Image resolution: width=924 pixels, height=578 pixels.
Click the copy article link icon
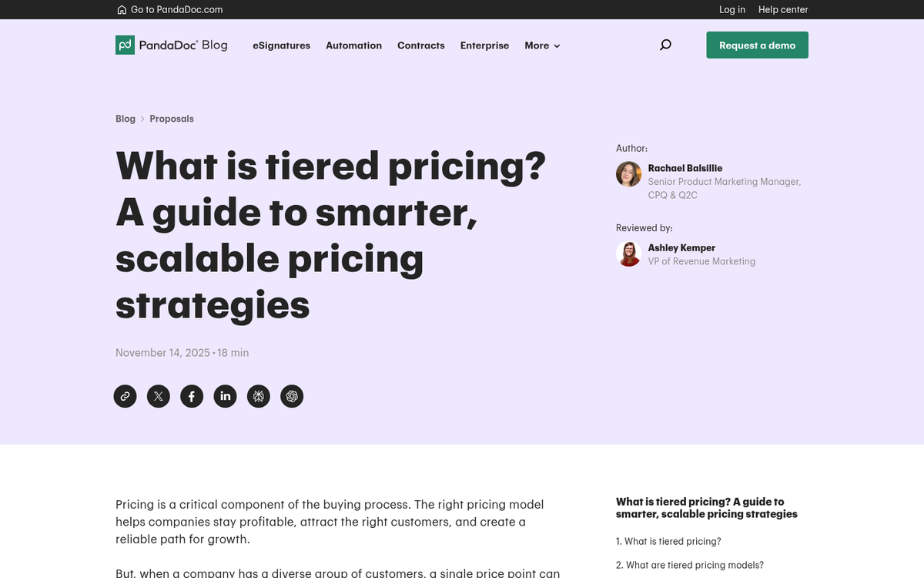click(x=125, y=396)
